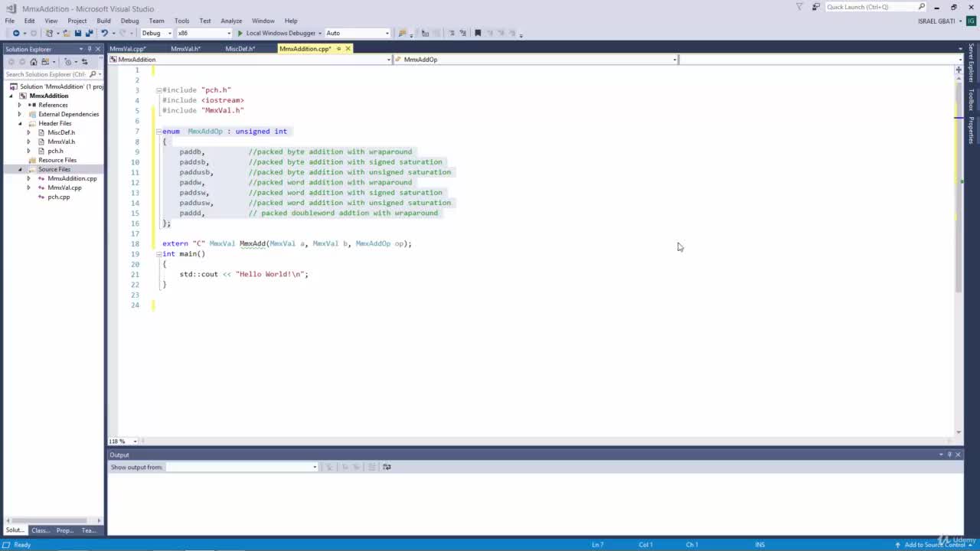Collapse the main function outline toggle

tap(158, 254)
